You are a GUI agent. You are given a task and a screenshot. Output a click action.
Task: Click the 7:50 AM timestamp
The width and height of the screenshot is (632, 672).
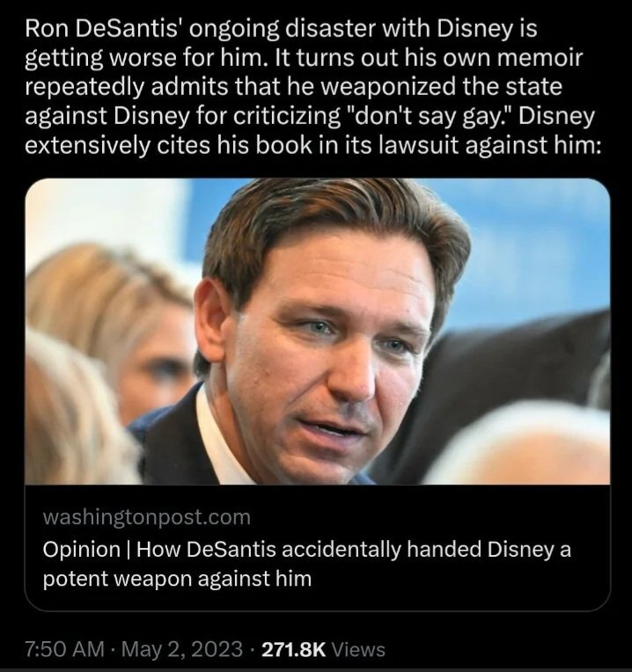[x=64, y=649]
